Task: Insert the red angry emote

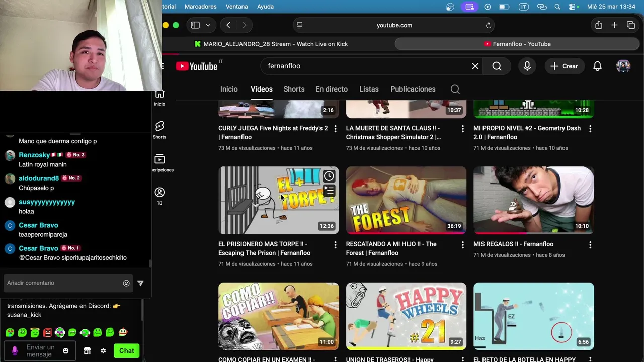Action: [x=47, y=332]
